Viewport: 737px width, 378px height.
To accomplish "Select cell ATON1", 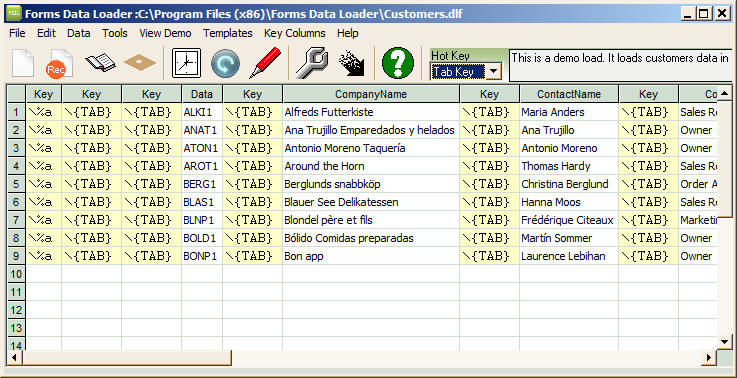I will [x=202, y=148].
